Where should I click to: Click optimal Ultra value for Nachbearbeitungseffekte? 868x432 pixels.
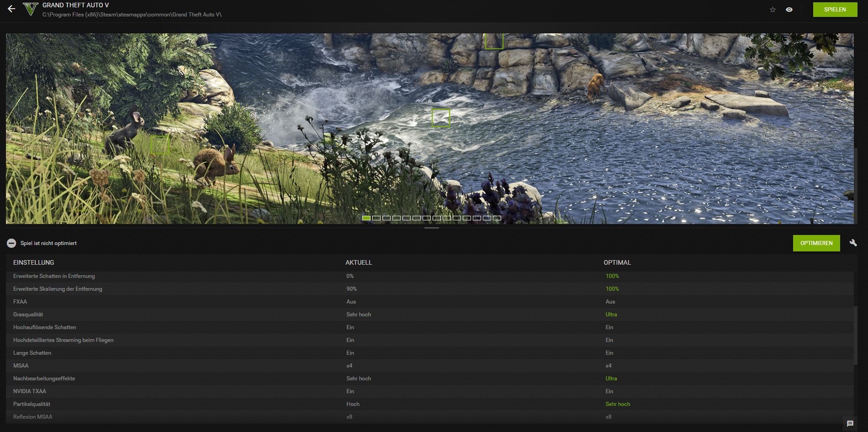tap(611, 379)
